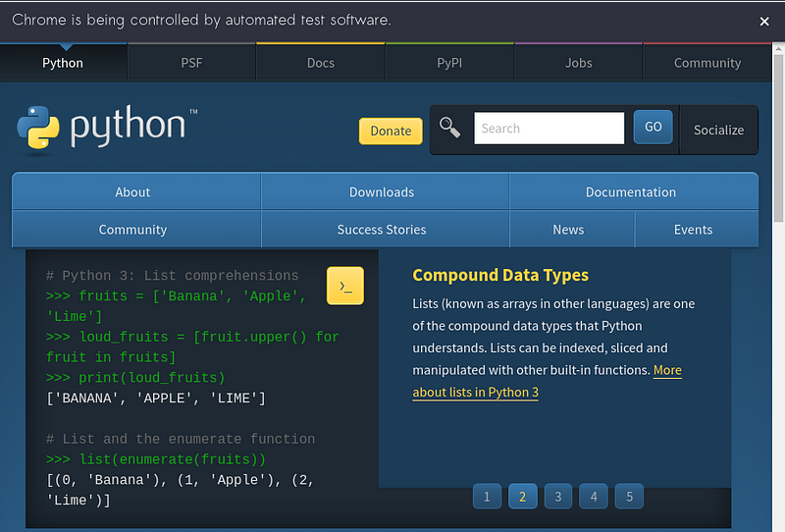Go to slide 5 in the carousel
785x532 pixels.
[629, 497]
